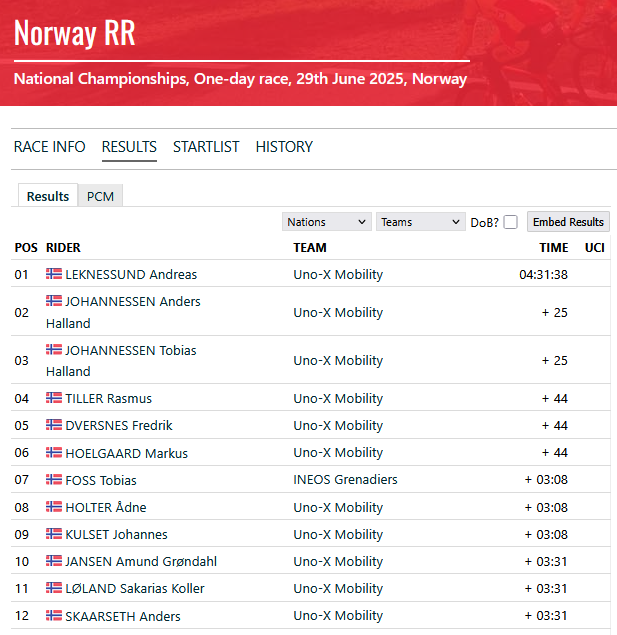617x635 pixels.
Task: Open rider JOHANNESSEN Tobias Halland link
Action: coord(121,360)
